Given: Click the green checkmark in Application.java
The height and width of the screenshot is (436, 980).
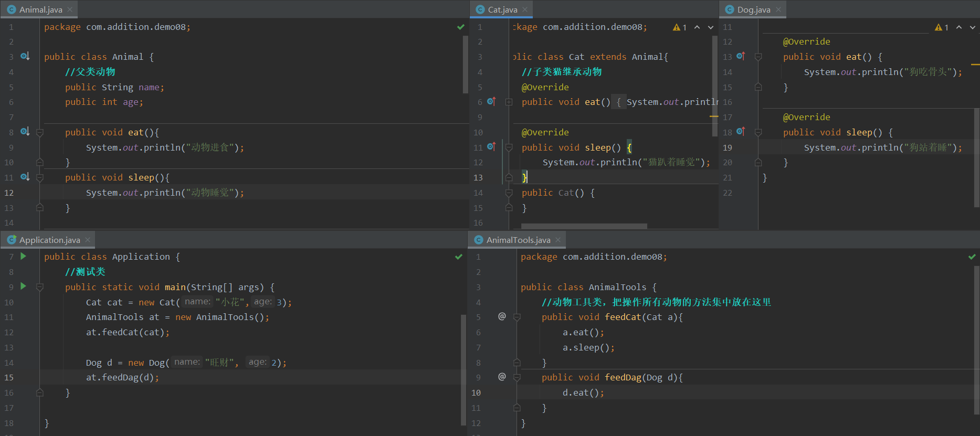Looking at the screenshot, I should 459,257.
